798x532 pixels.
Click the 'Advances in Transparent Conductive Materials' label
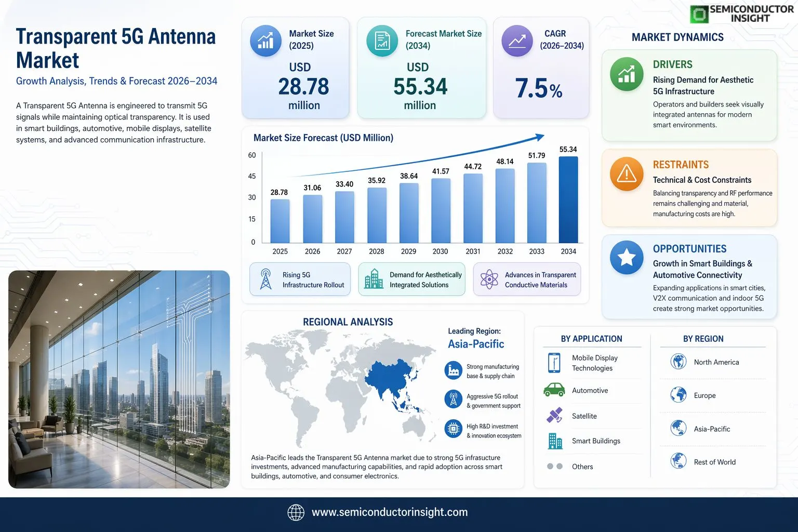[x=540, y=280]
